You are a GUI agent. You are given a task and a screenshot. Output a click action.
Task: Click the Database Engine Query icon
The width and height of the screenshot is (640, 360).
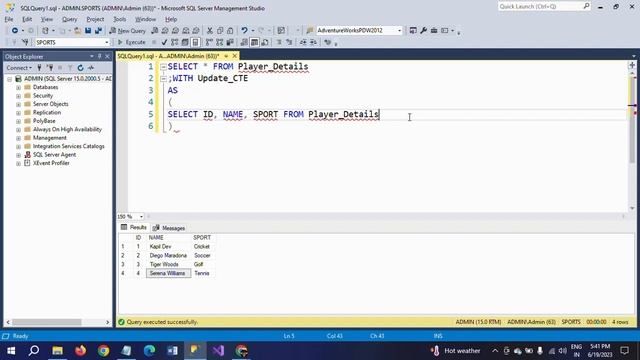(155, 31)
